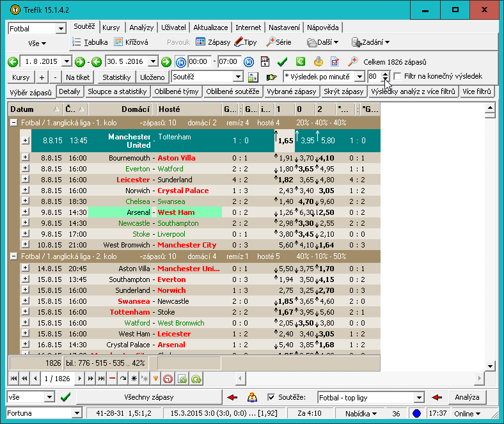The width and height of the screenshot is (504, 424).
Task: Open the Série streaks search
Action: pyautogui.click(x=279, y=42)
